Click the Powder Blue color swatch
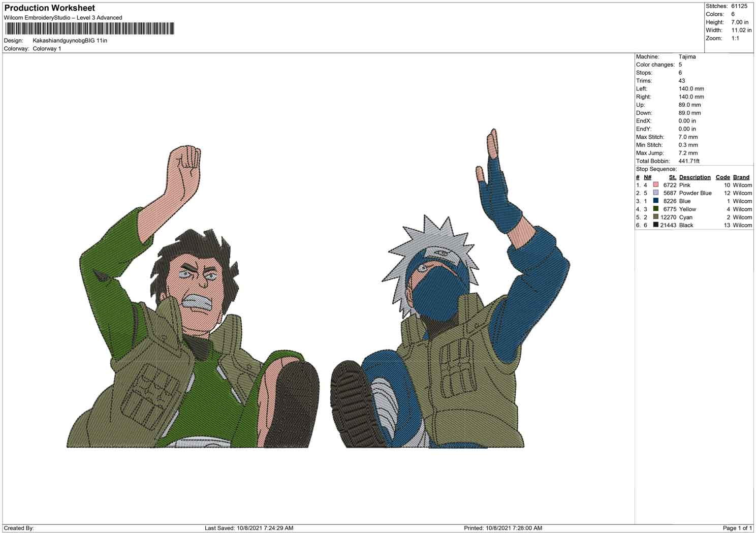The image size is (756, 533). [656, 193]
